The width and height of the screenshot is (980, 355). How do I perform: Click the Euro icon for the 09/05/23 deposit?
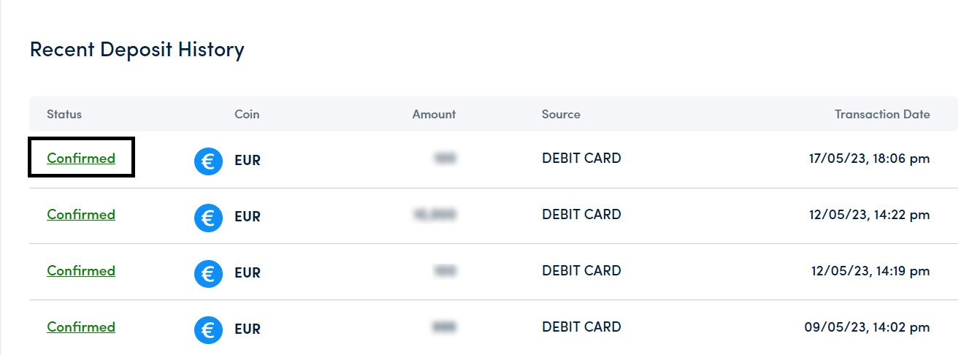pyautogui.click(x=208, y=330)
